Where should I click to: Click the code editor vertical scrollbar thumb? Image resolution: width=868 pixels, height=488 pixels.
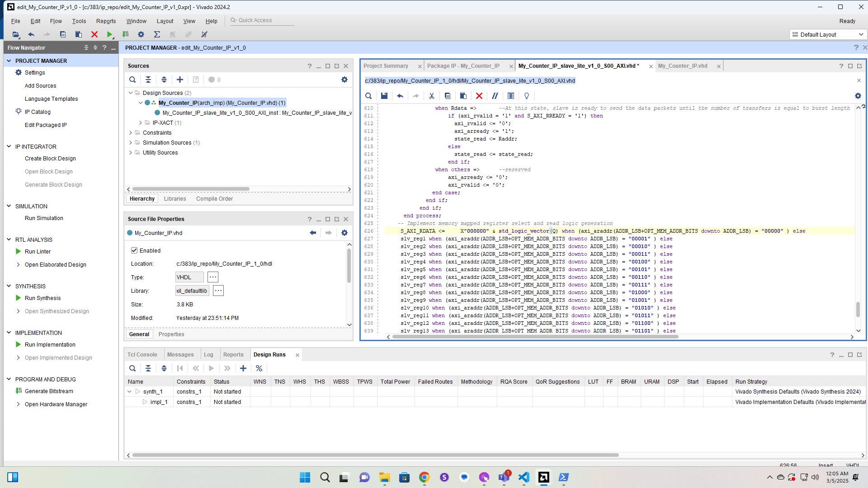pos(858,310)
